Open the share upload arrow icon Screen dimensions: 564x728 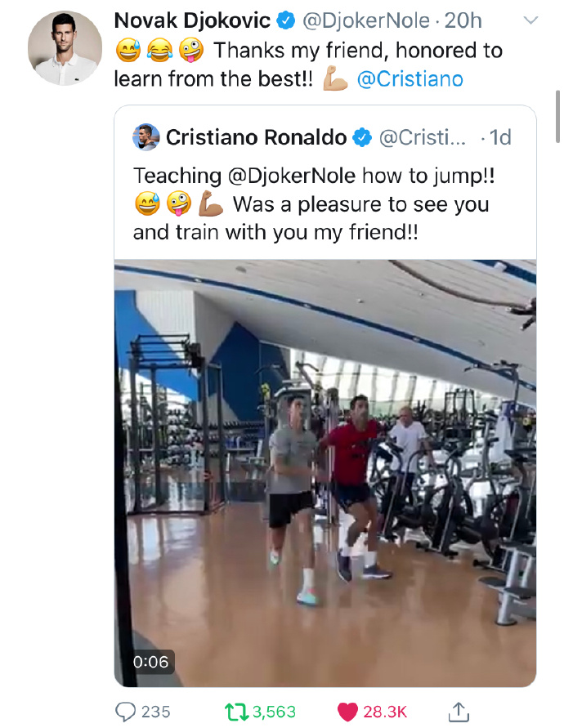(x=459, y=712)
